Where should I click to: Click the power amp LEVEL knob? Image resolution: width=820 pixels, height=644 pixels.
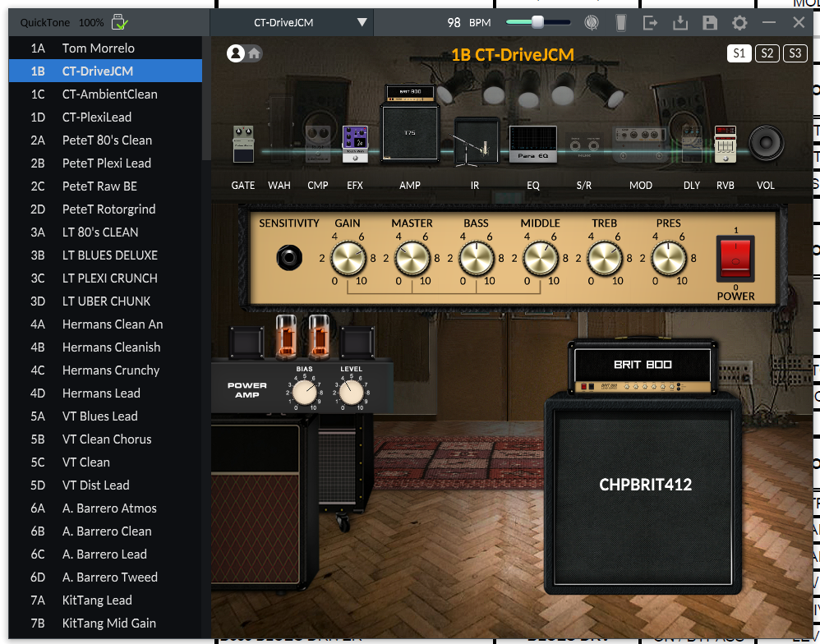[352, 393]
